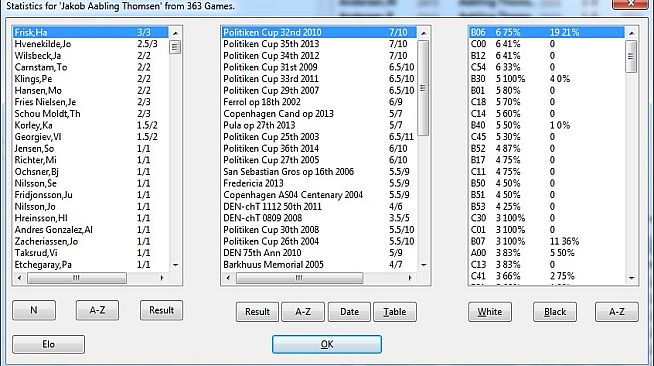This screenshot has width=654, height=366.
Task: Select opponent Klings,Pe row
Action: [91, 79]
